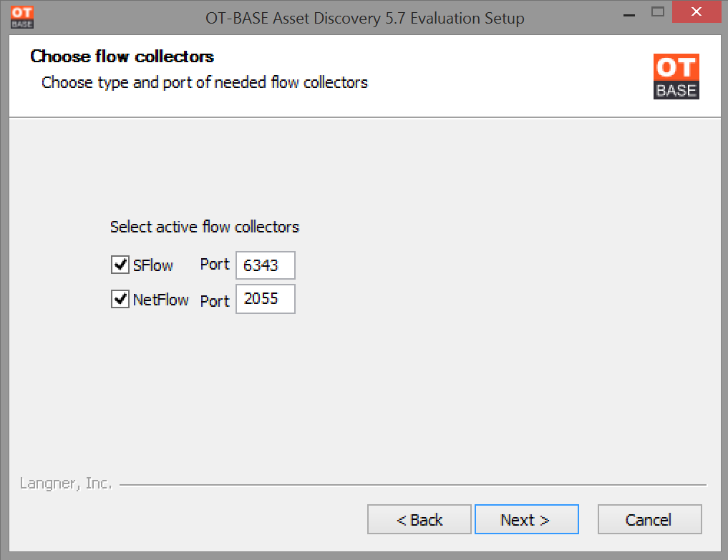The image size is (728, 560).
Task: Return to previous step with Back
Action: [x=419, y=520]
